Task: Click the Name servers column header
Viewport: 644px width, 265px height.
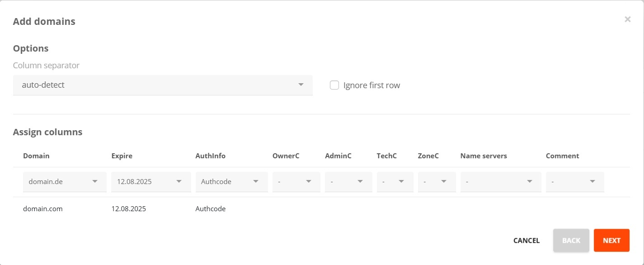Action: click(484, 156)
